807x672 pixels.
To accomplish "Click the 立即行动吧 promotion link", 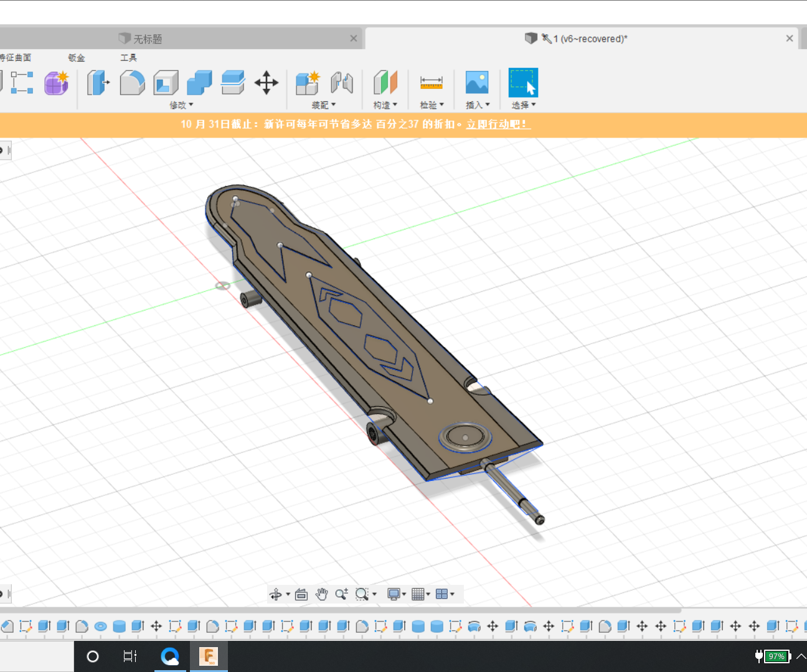I will coord(498,124).
